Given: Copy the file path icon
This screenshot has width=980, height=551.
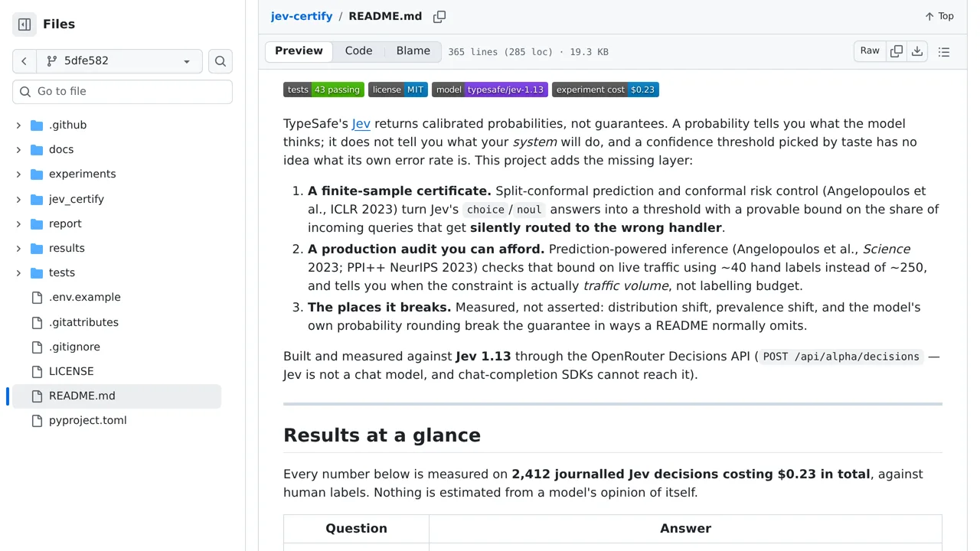Looking at the screenshot, I should tap(439, 16).
